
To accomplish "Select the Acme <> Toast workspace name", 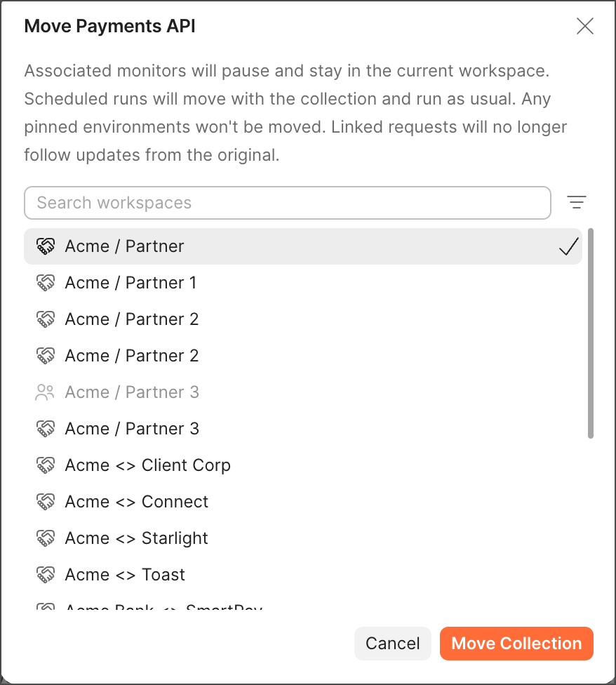I will pos(125,575).
